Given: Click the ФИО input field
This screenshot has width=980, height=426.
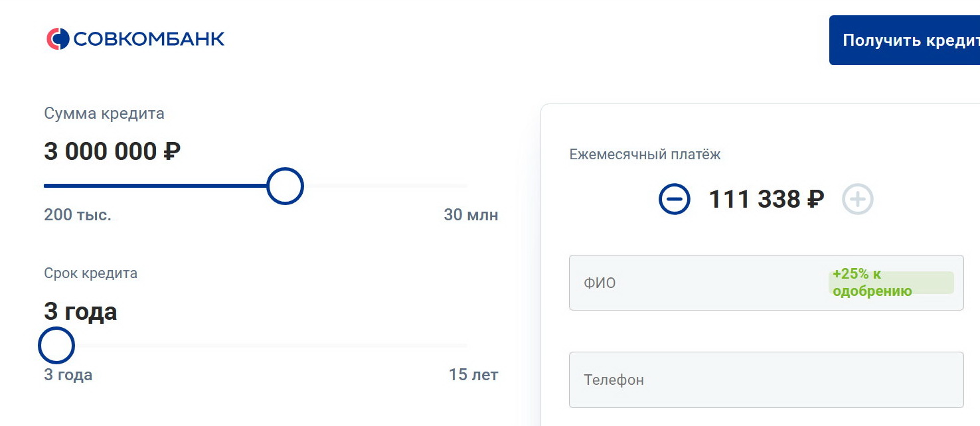Looking at the screenshot, I should 697,283.
